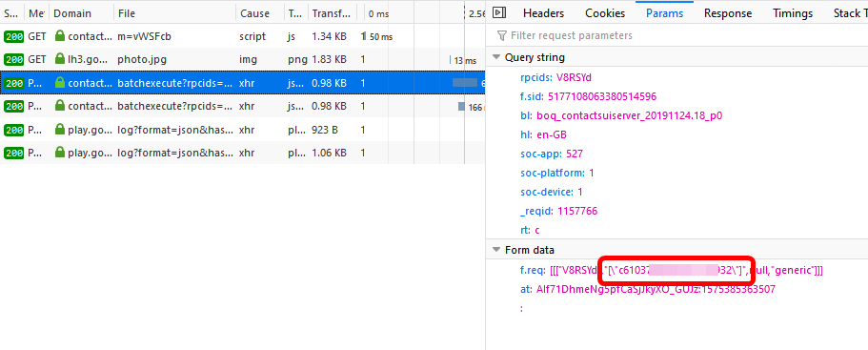Screen dimensions: 868x350
Task: Click the filter funnel icon in params panel
Action: [x=502, y=36]
